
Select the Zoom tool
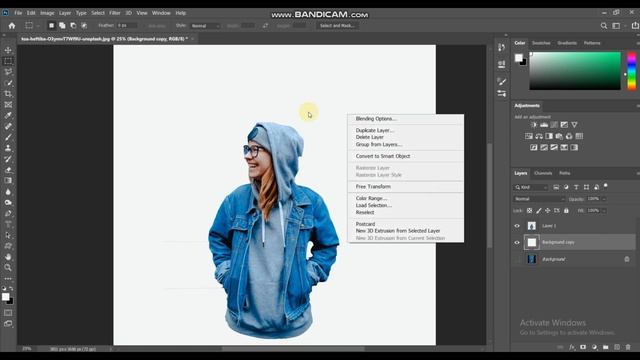[x=8, y=268]
